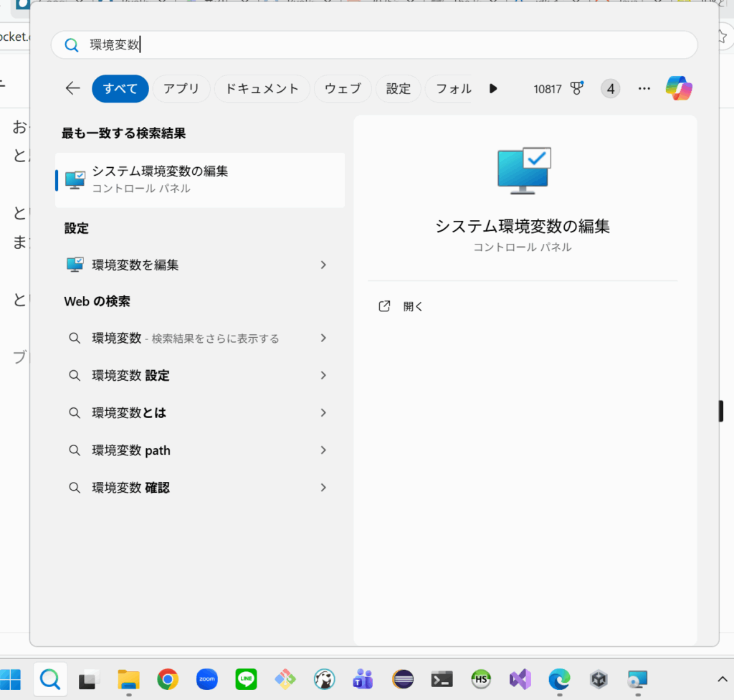Open Visual Studio from the taskbar
This screenshot has height=700, width=734.
520,678
